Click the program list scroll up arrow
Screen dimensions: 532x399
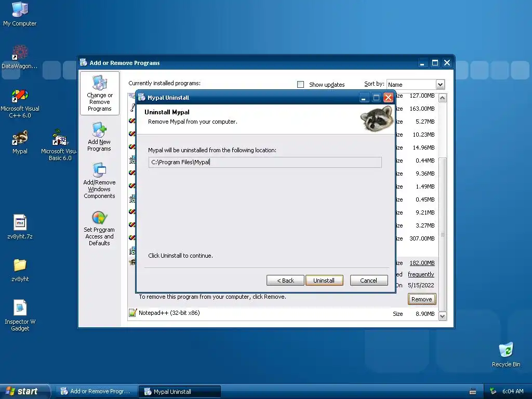(443, 98)
